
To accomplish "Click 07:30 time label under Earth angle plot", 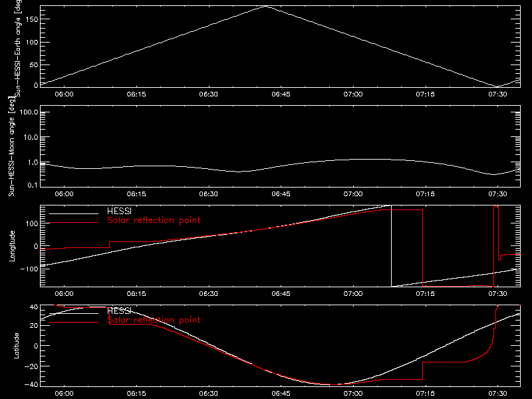I will [x=497, y=94].
